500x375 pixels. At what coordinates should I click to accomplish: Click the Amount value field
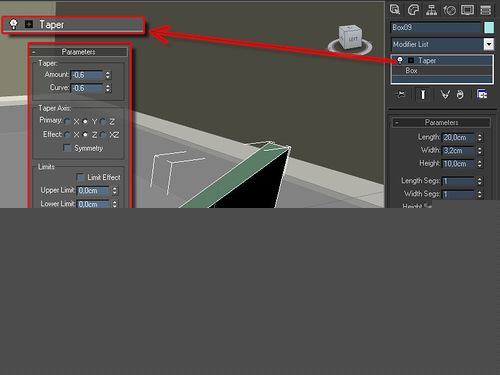87,75
